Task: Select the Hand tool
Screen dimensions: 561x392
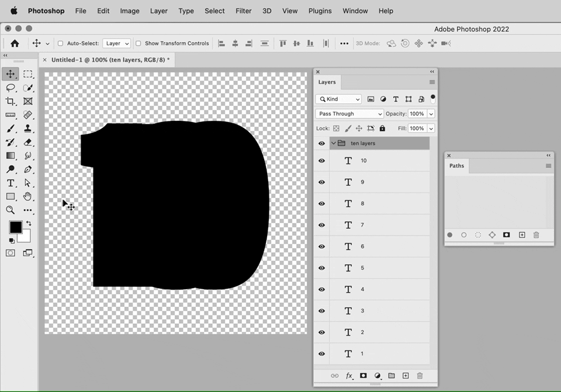Action: click(27, 196)
